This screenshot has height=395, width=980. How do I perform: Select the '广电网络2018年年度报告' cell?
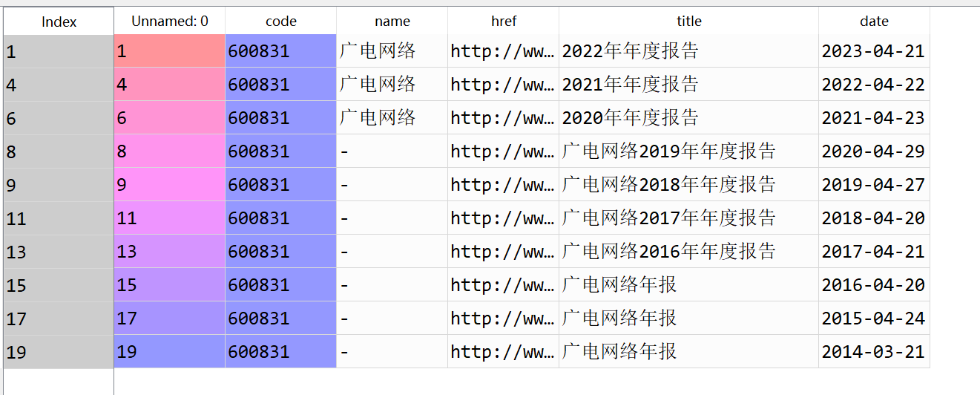[689, 185]
